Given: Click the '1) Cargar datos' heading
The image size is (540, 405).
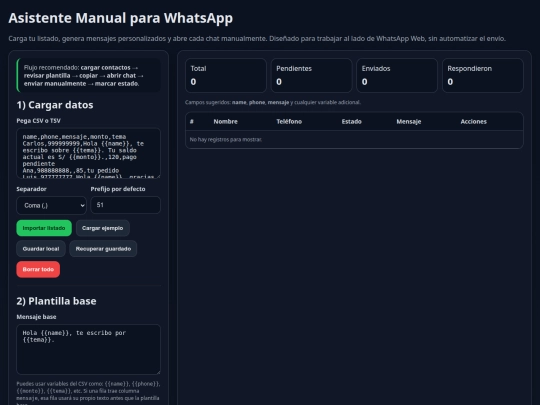Looking at the screenshot, I should (55, 105).
